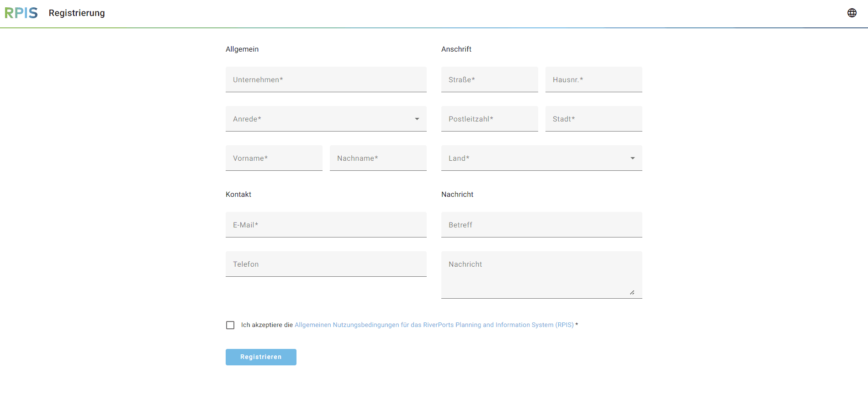Open the Allgemeinen Nutzungsbedingungen link
This screenshot has width=868, height=406.
click(434, 325)
